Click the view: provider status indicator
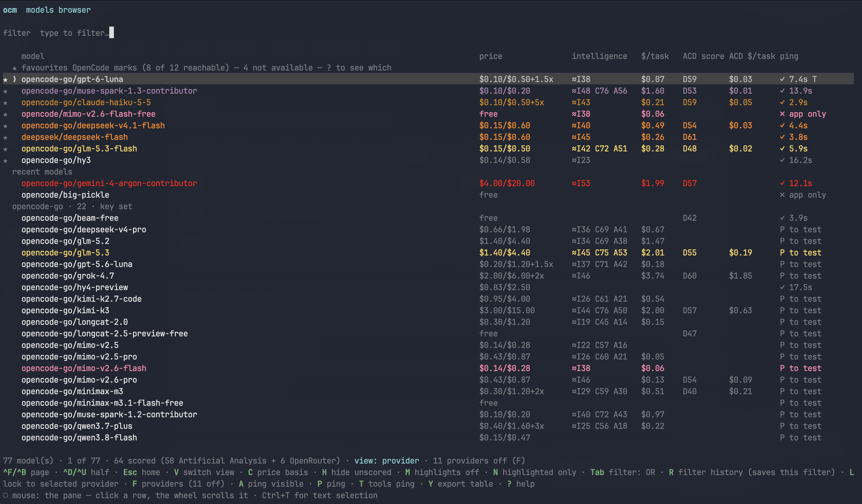 [386, 461]
